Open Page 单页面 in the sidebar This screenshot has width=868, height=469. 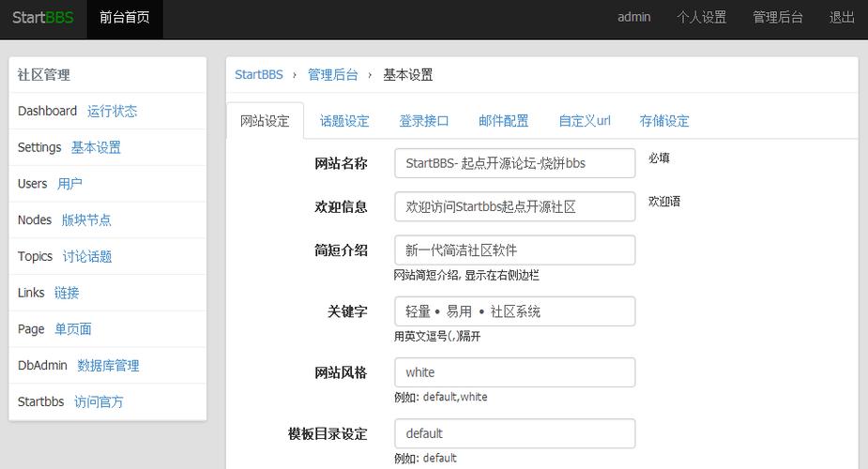[x=73, y=329]
